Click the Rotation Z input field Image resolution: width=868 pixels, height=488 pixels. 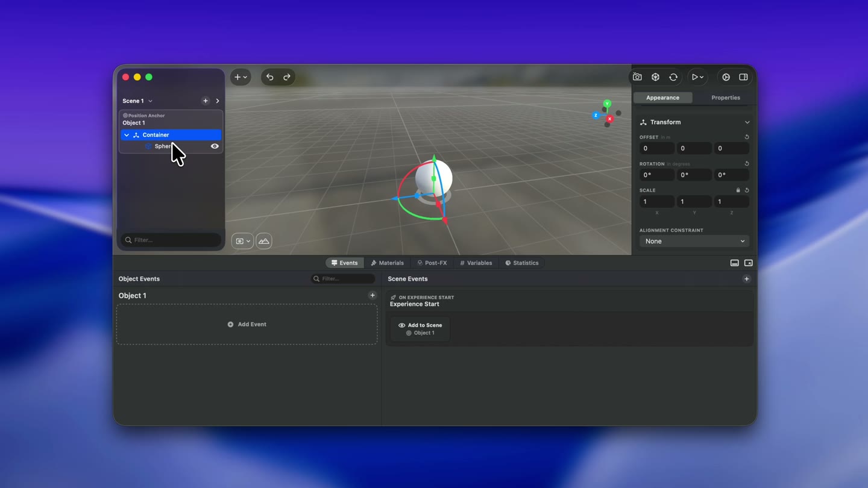coord(732,175)
